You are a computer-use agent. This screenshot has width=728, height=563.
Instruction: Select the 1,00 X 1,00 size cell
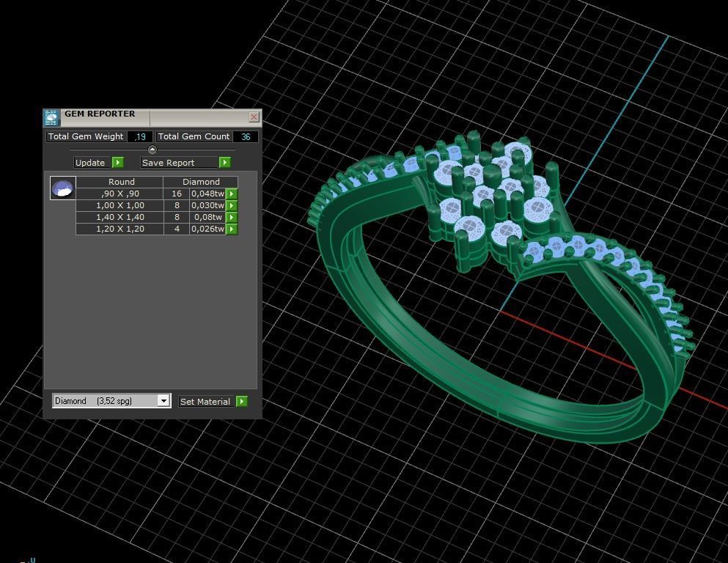click(x=120, y=205)
